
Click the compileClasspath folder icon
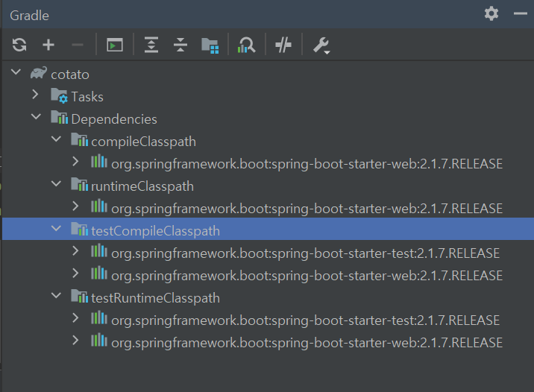(79, 140)
